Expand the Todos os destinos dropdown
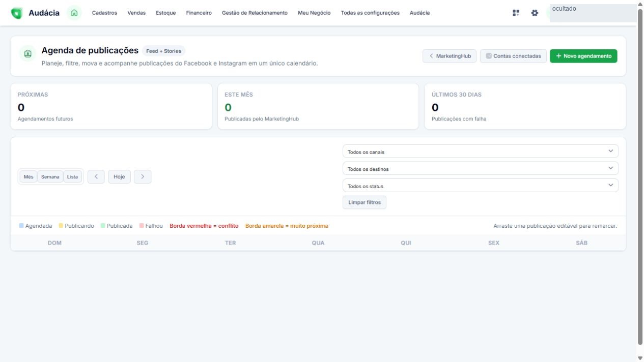The height and width of the screenshot is (362, 644). pyautogui.click(x=481, y=169)
